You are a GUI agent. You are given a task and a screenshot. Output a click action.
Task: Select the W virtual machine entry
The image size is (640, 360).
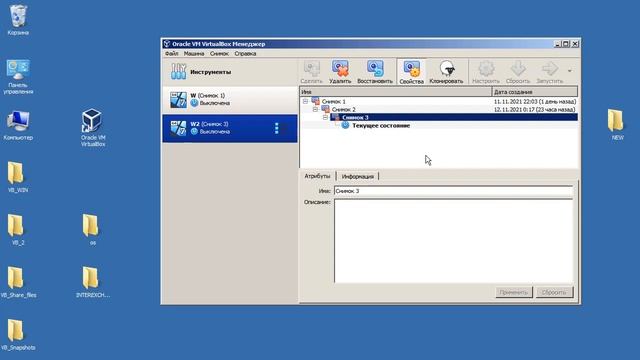coord(230,100)
